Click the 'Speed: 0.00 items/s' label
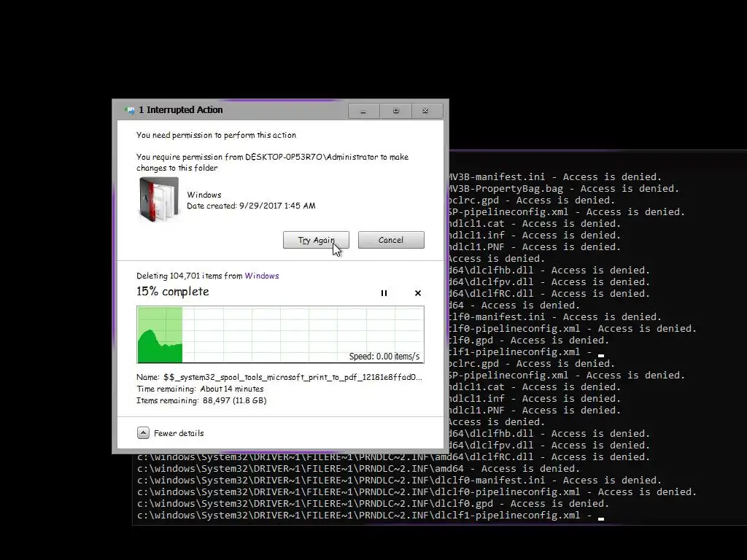 pyautogui.click(x=384, y=356)
